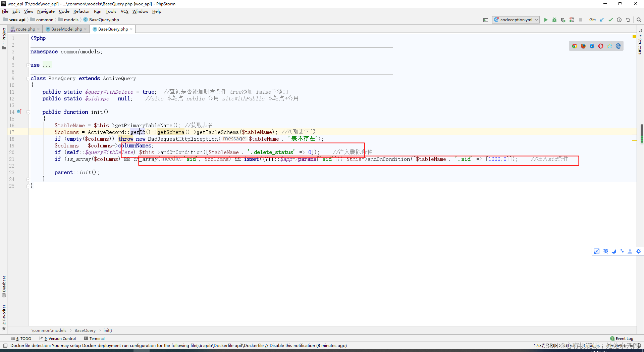The height and width of the screenshot is (352, 644).
Task: Open Search Everywhere magnifier
Action: pyautogui.click(x=639, y=20)
